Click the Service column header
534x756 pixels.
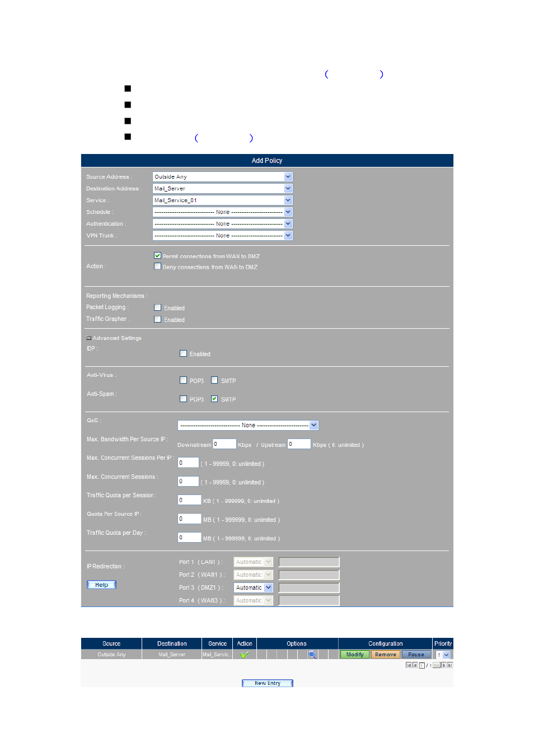217,644
